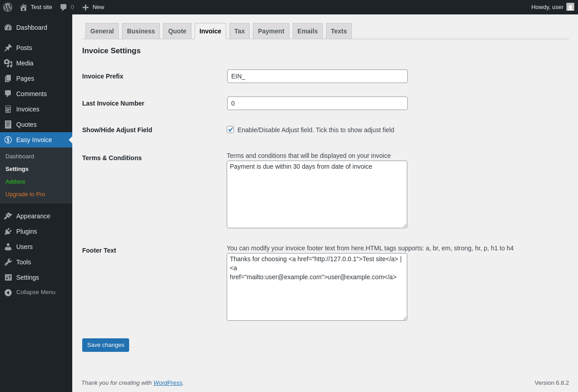Open the Emails tab

click(308, 31)
